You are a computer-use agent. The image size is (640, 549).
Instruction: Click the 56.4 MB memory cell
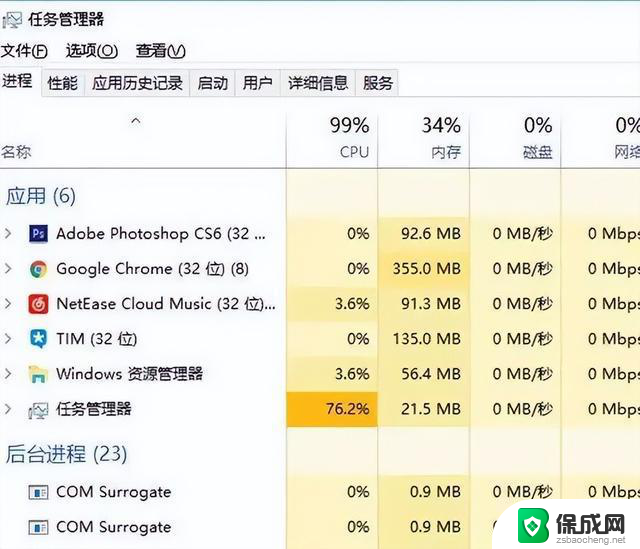coord(424,374)
